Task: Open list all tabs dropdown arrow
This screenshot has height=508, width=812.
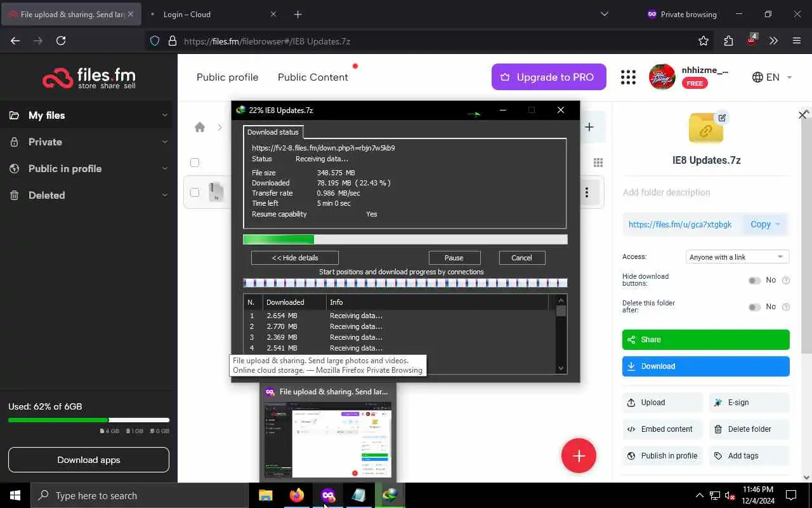Action: click(x=604, y=14)
